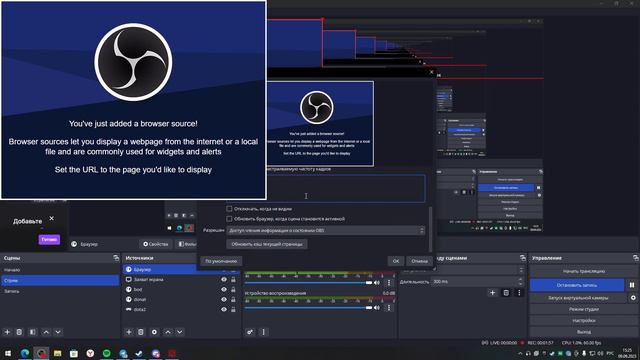This screenshot has width=640, height=360.
Task: Click Обновить кэш текущей страницы button
Action: [x=267, y=244]
